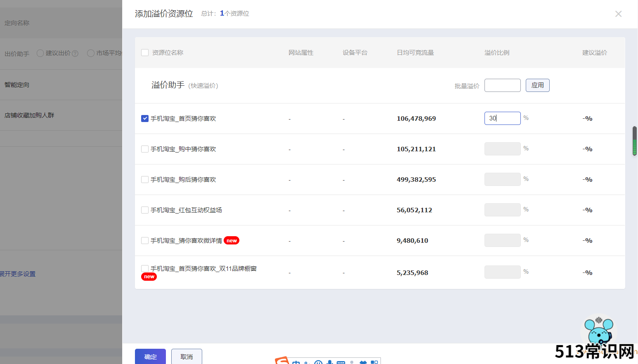Check 手机淘宝_猜你喜欢微详情 checkbox
The height and width of the screenshot is (364, 638).
click(x=145, y=240)
